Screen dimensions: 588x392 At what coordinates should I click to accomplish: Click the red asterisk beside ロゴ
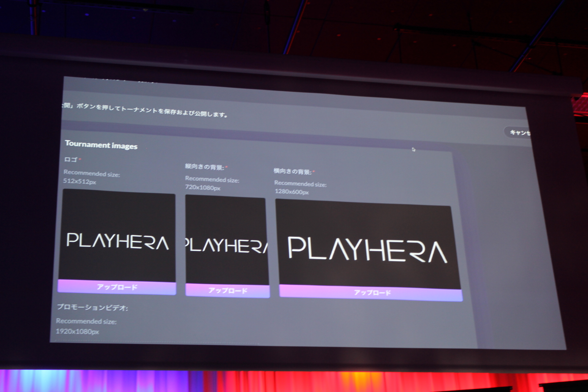click(x=80, y=159)
